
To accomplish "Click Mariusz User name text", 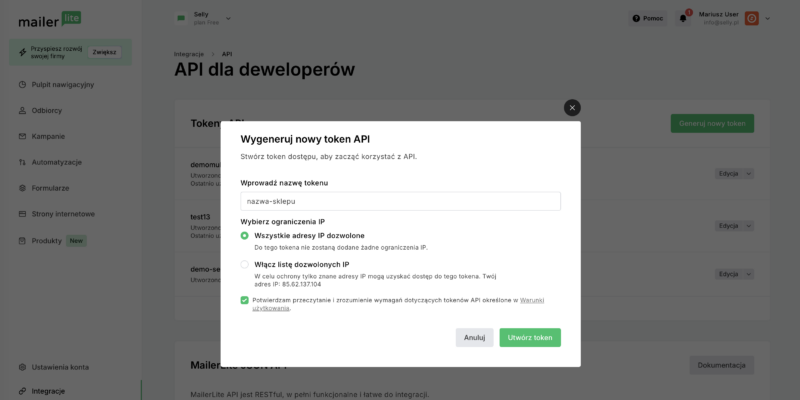I will [x=718, y=14].
